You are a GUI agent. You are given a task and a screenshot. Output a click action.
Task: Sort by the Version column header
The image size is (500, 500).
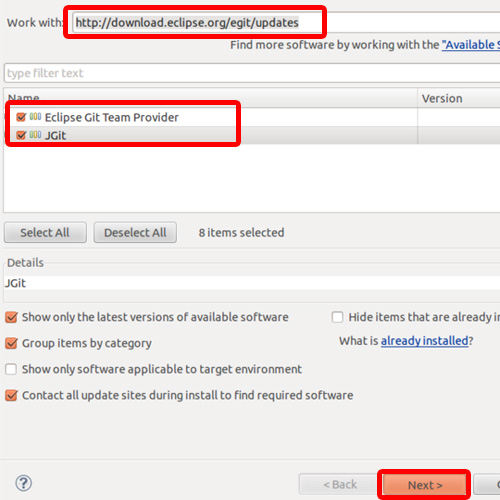[459, 98]
